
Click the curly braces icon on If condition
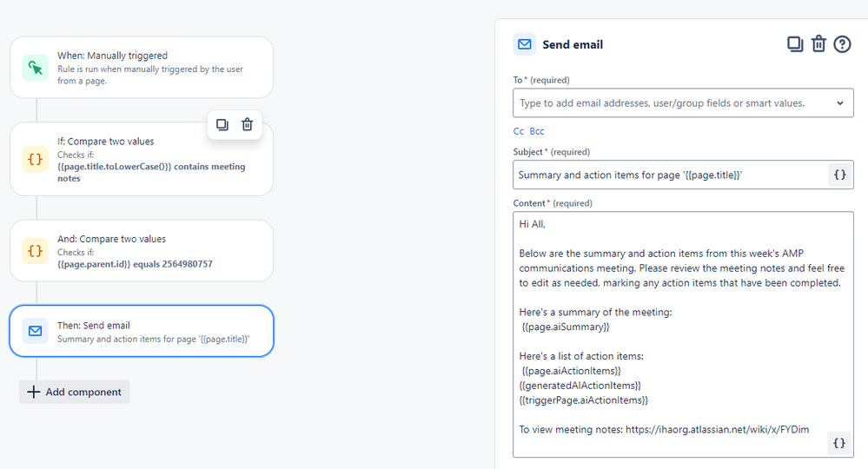point(35,159)
